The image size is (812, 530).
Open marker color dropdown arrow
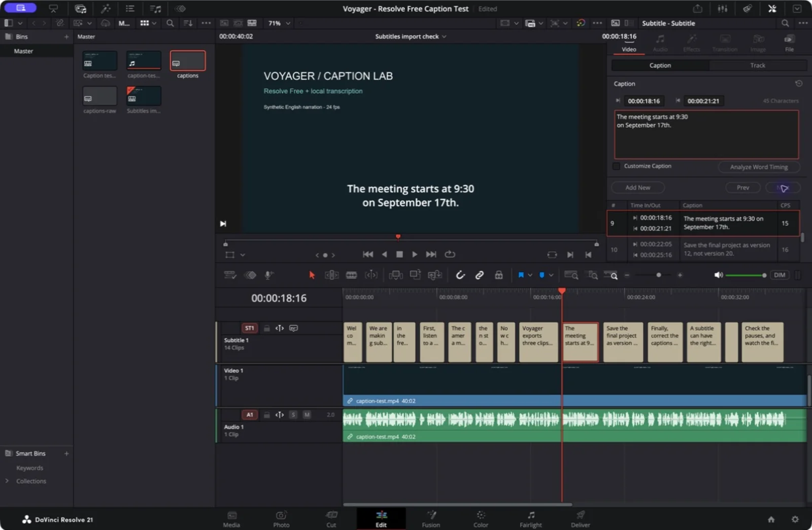coord(551,275)
